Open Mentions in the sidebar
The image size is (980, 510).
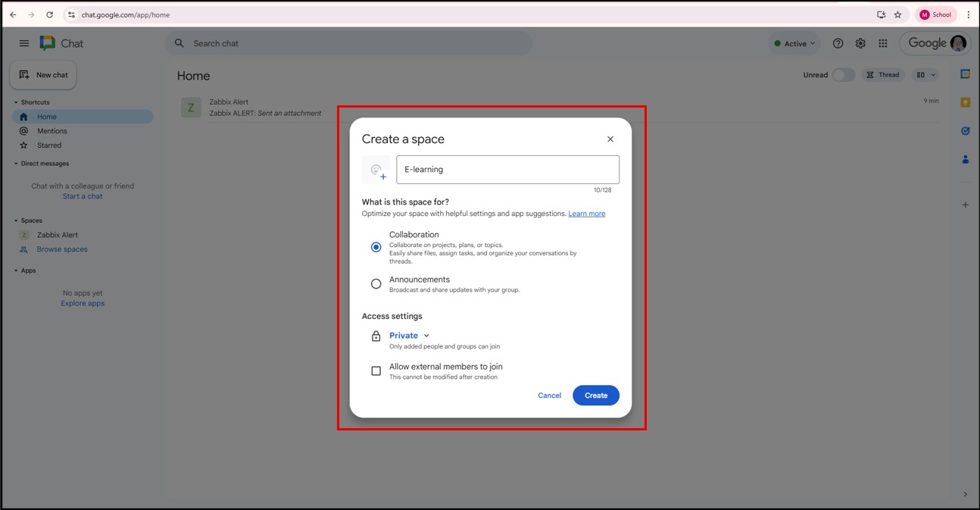click(52, 131)
